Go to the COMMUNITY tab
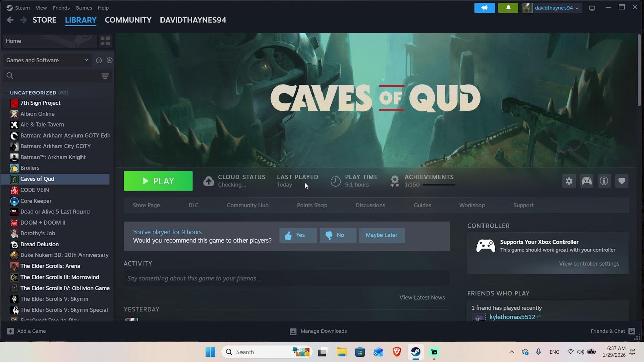The height and width of the screenshot is (362, 644). [x=128, y=20]
